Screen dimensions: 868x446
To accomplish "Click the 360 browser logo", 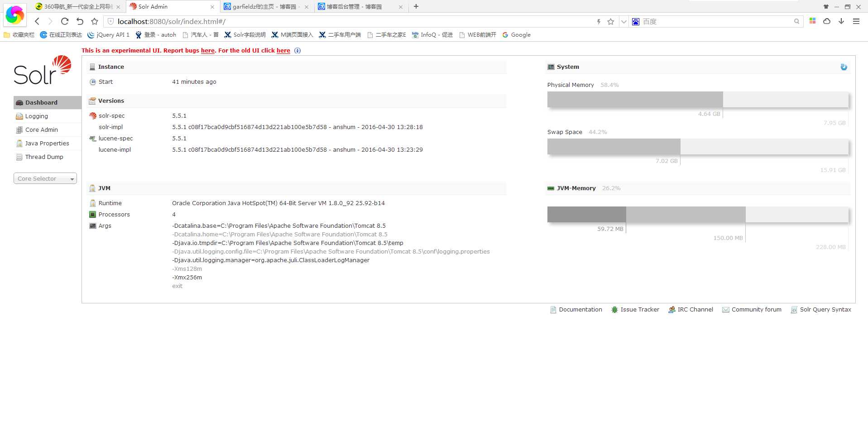I will click(x=14, y=14).
